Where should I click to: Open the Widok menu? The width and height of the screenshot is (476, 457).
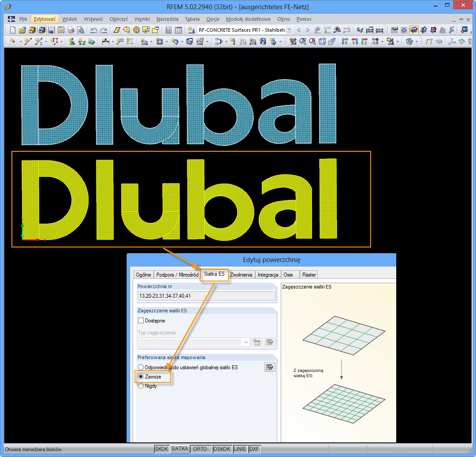[70, 19]
